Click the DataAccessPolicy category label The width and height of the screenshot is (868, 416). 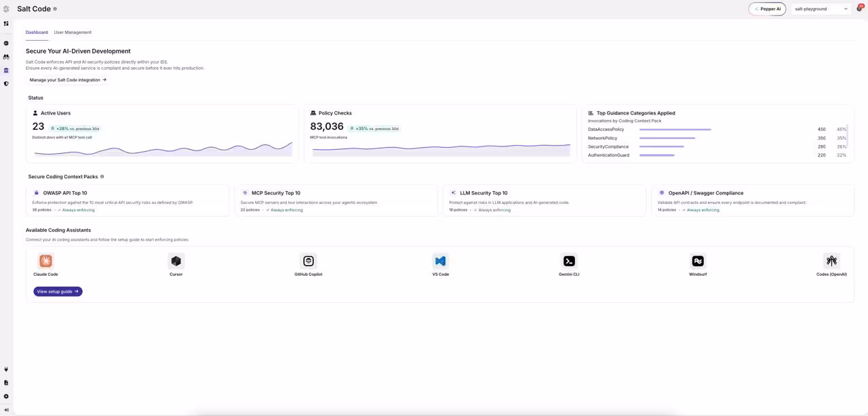[606, 129]
